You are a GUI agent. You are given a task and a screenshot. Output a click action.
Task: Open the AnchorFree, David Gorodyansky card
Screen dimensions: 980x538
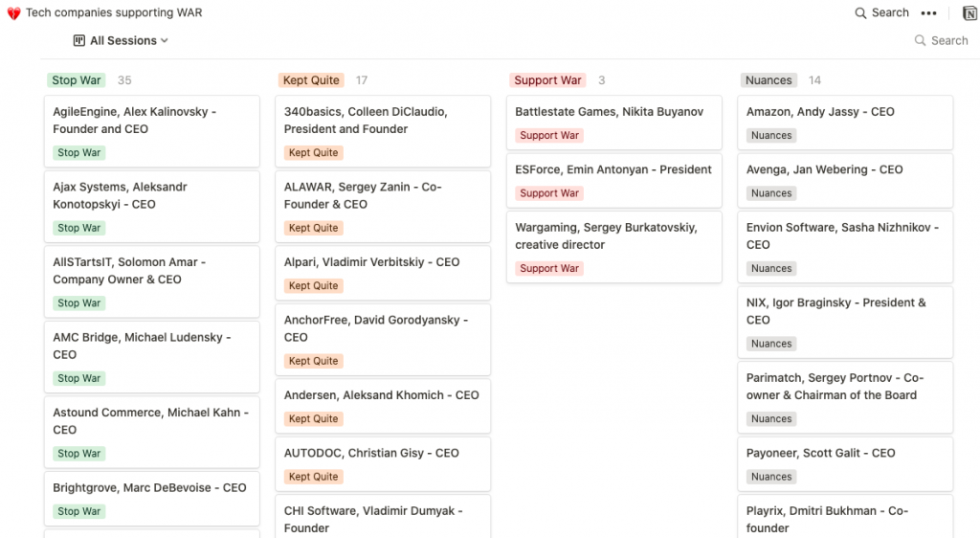[376, 328]
